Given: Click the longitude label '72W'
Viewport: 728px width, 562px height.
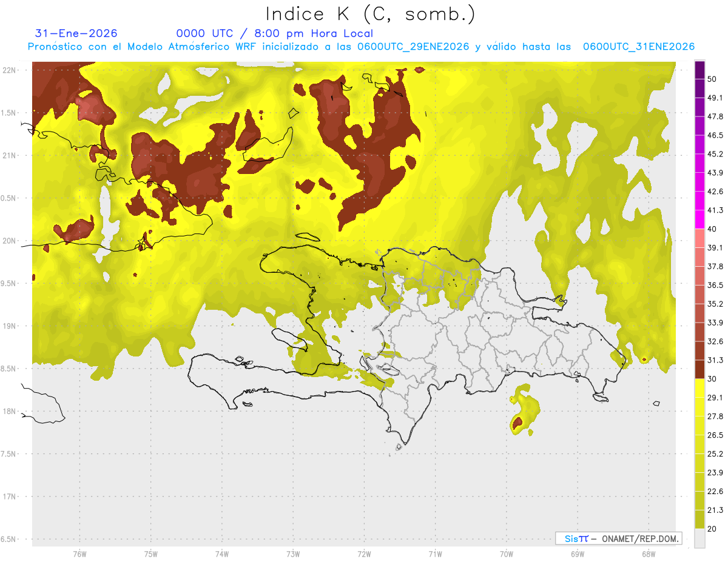Looking at the screenshot, I should tap(364, 554).
